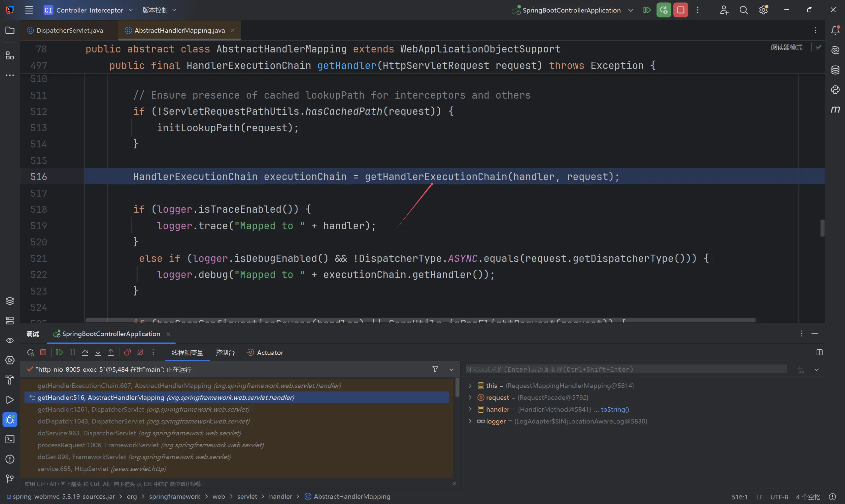
Task: Open the Code With Me user icon
Action: pos(724,10)
